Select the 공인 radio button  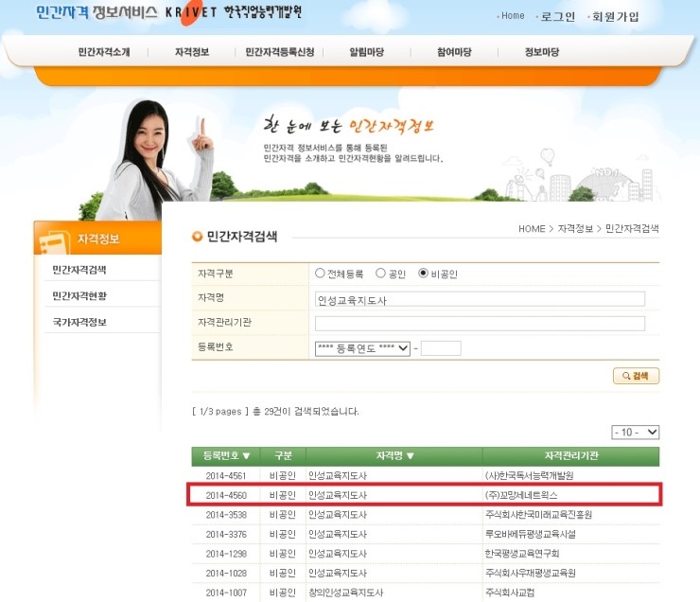pos(380,274)
